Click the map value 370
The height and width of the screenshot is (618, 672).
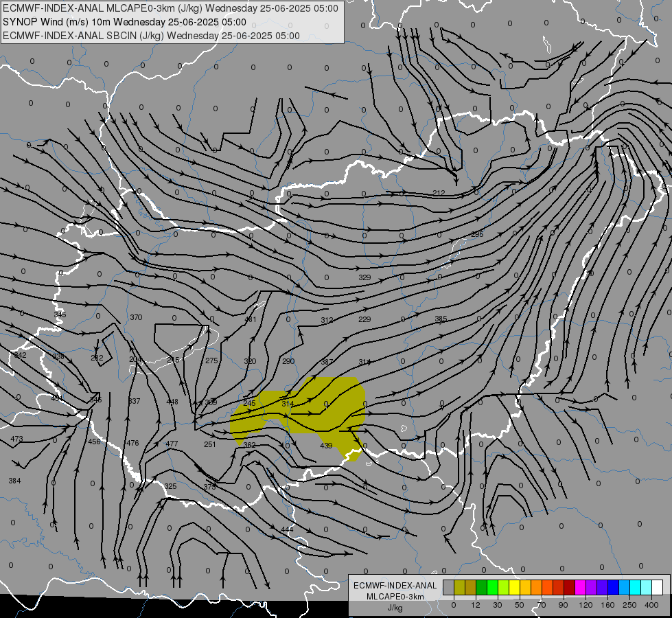[136, 317]
